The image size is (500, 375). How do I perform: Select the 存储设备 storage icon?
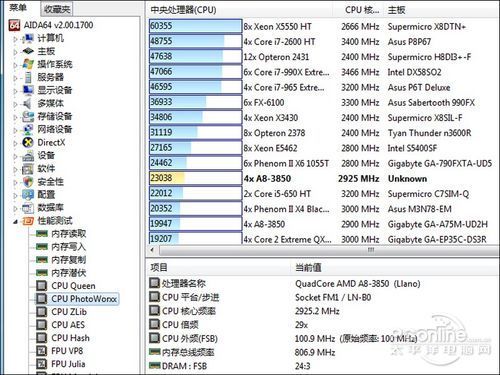pos(28,116)
